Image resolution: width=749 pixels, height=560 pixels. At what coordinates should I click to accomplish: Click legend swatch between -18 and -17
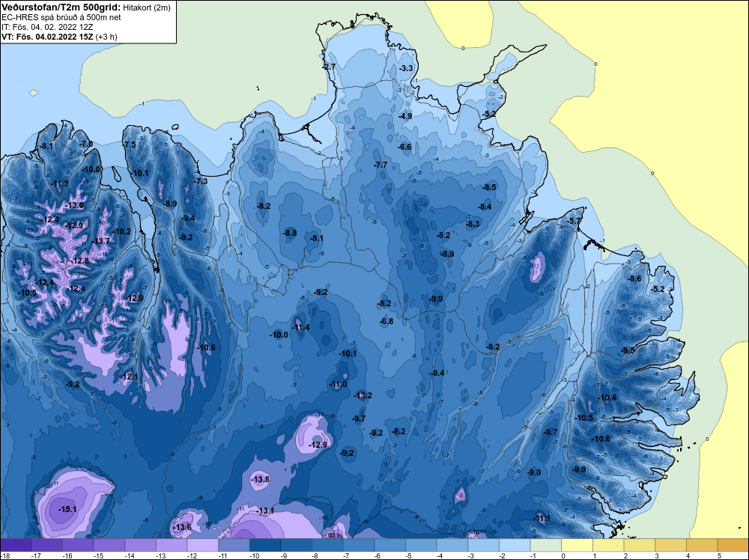pyautogui.click(x=16, y=545)
